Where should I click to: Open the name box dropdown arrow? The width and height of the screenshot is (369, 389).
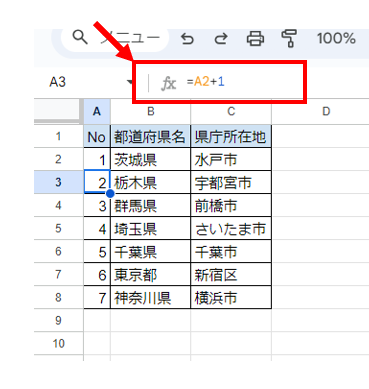130,82
